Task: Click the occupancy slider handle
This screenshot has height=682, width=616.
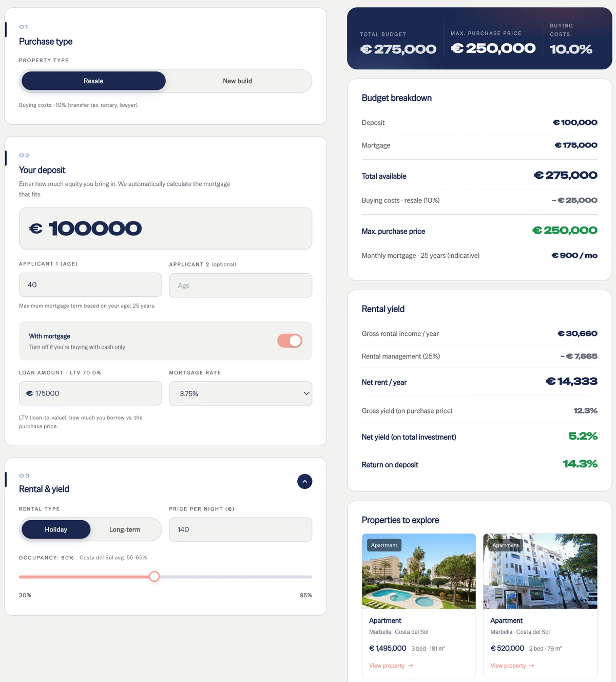Action: point(154,577)
